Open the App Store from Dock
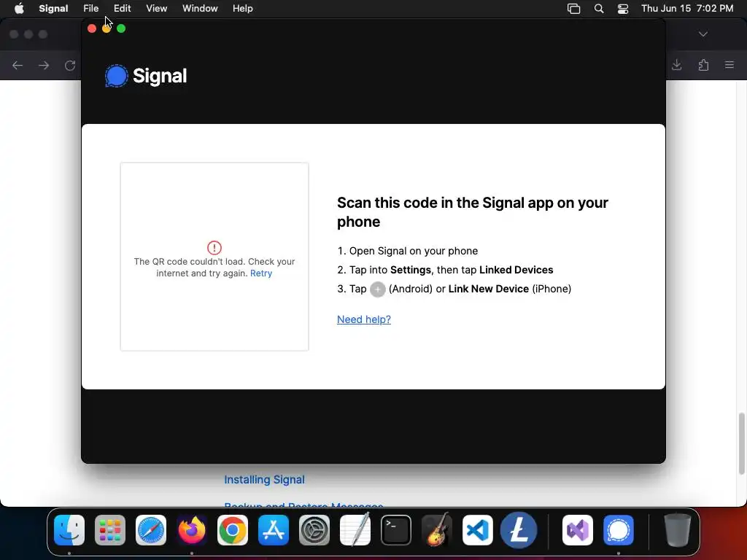The height and width of the screenshot is (560, 747). (274, 530)
